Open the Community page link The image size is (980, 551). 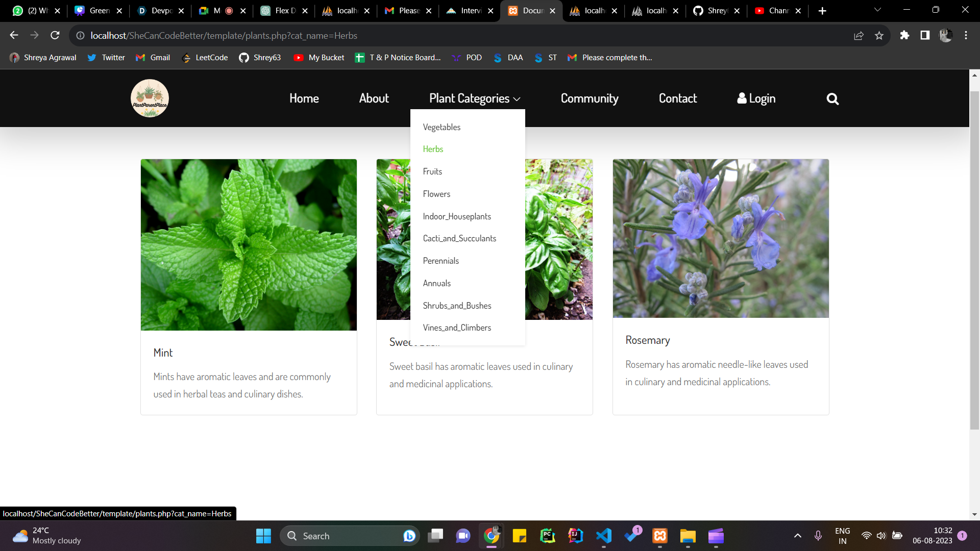click(589, 98)
